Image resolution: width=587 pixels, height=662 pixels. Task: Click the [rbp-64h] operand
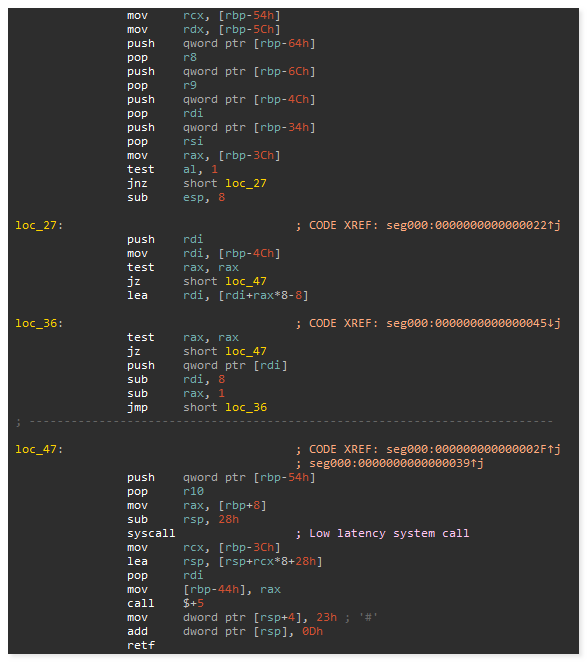[x=284, y=43]
